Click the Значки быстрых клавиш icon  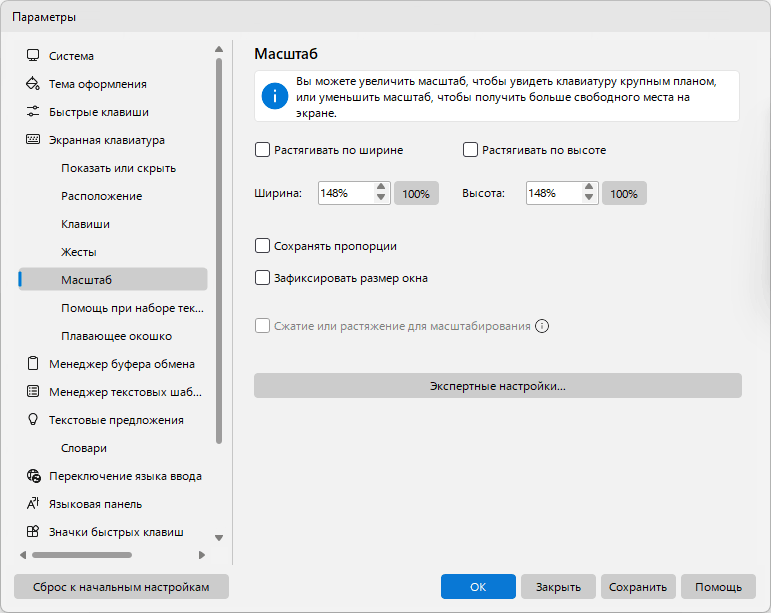pos(33,532)
